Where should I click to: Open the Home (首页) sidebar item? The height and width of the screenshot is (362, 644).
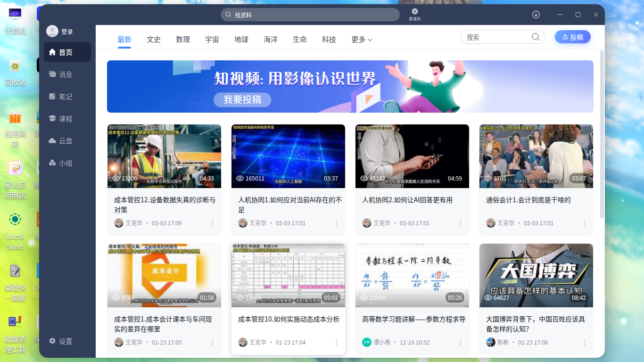click(x=67, y=52)
